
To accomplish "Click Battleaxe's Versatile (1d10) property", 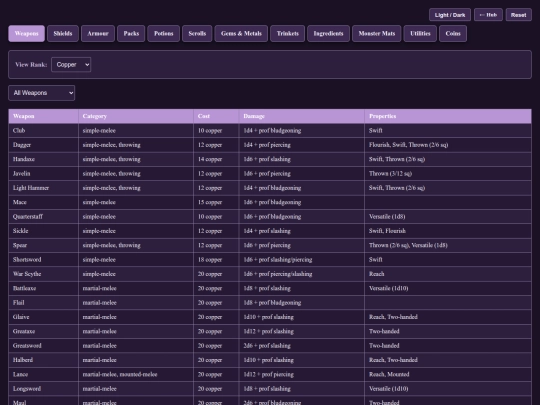I will (x=388, y=288).
